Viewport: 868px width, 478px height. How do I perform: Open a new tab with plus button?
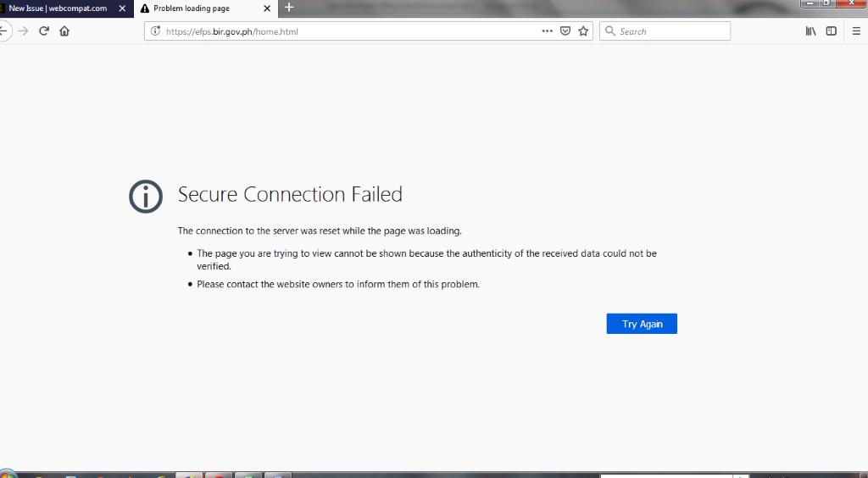[x=289, y=8]
